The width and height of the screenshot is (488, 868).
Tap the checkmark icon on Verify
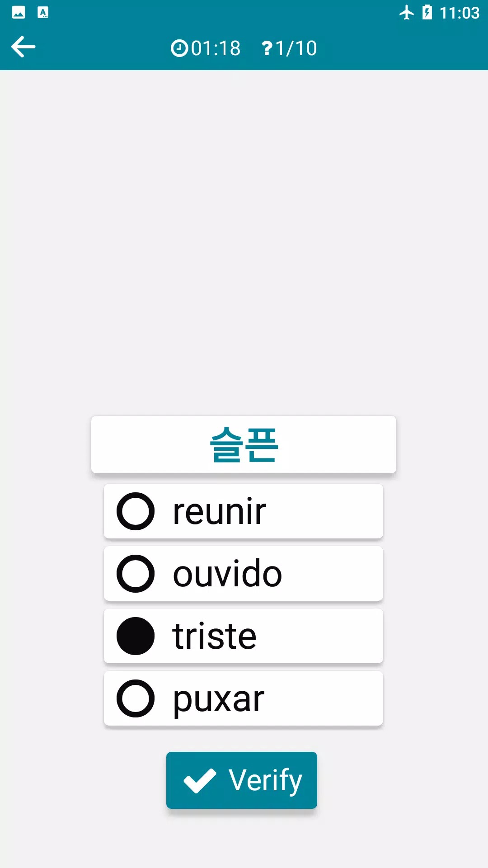coord(200,780)
